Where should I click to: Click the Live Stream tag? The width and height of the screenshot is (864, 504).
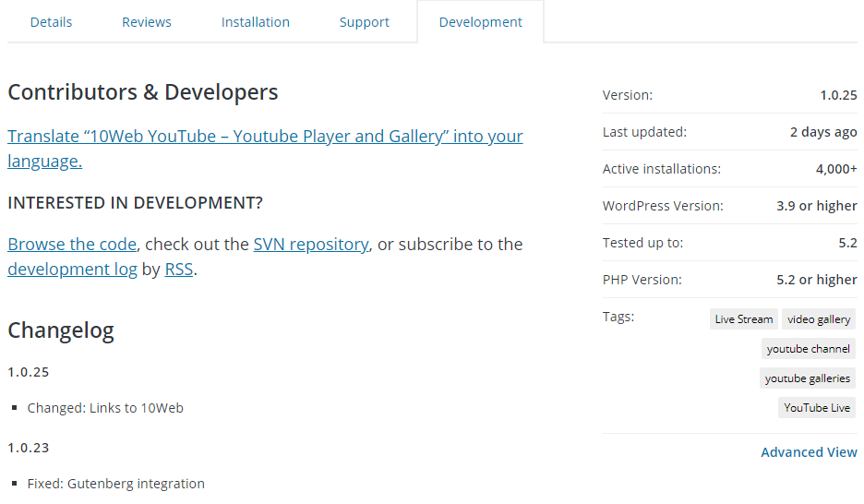744,319
